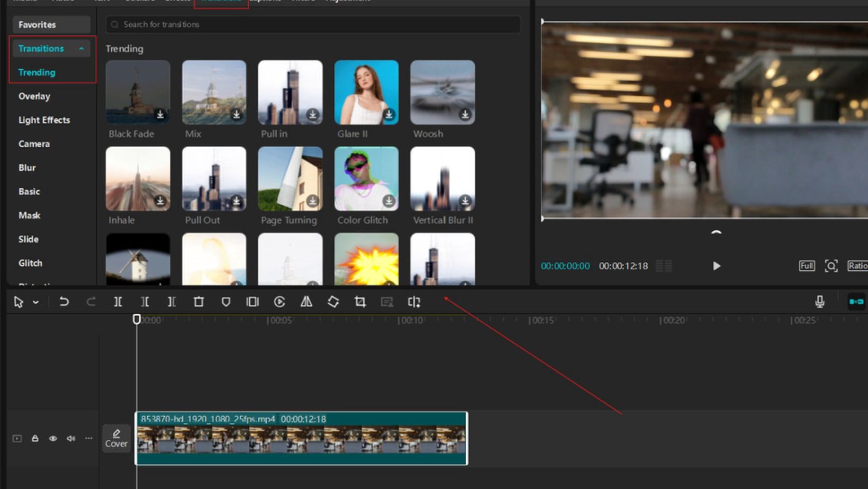Click the trash delete icon

click(x=198, y=302)
